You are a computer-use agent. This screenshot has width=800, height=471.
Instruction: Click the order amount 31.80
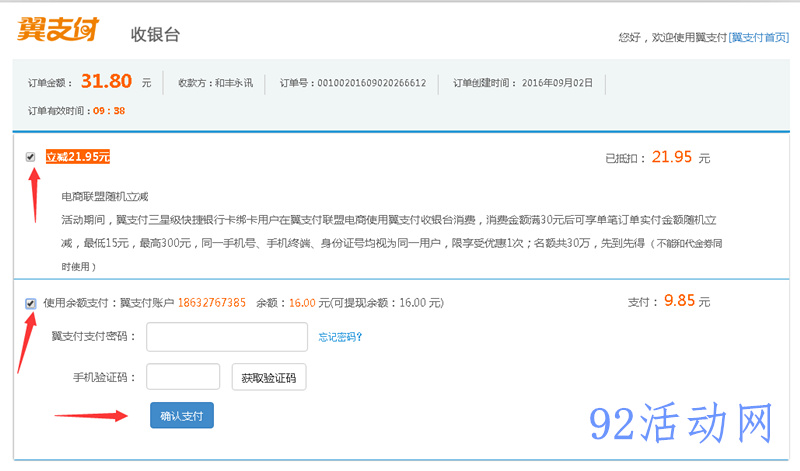tap(106, 81)
